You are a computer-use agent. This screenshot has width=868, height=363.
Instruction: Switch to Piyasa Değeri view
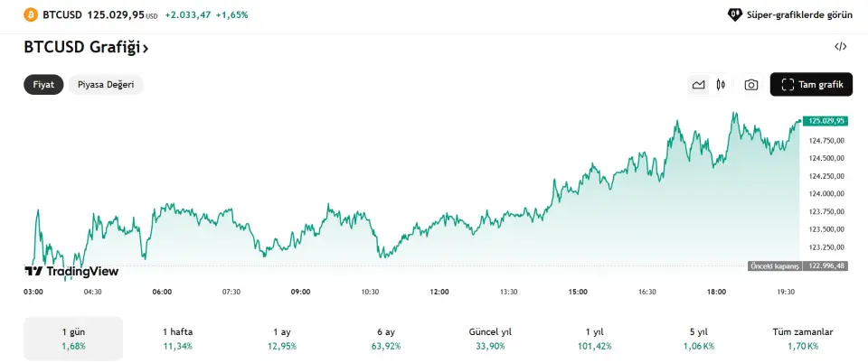point(106,85)
